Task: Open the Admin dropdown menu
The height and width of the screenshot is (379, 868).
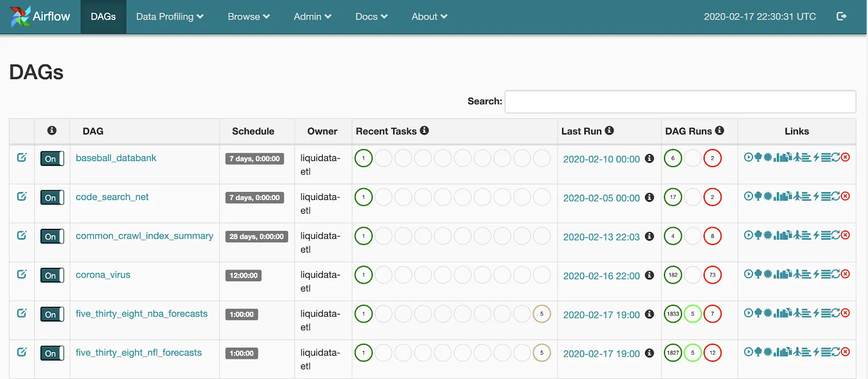Action: point(312,17)
